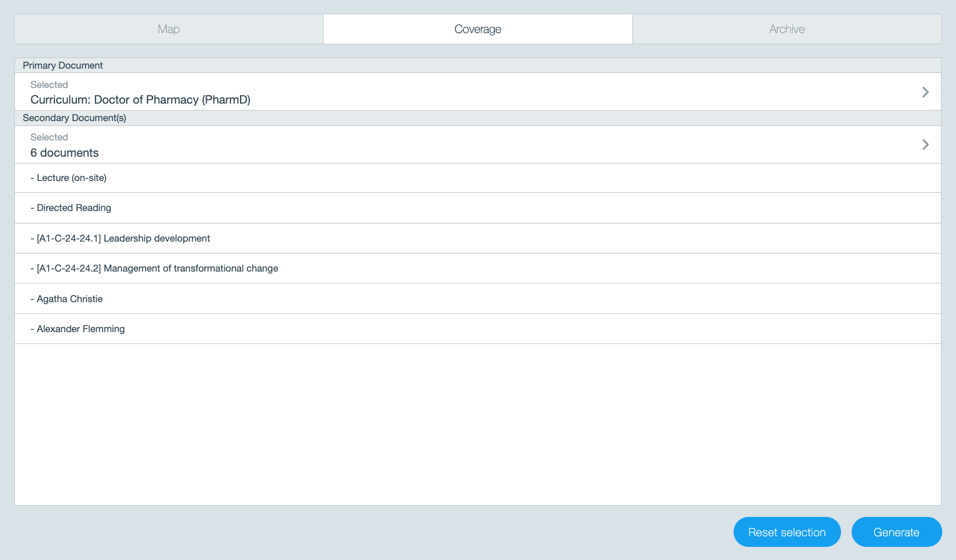Select the Coverage tab

pos(478,29)
